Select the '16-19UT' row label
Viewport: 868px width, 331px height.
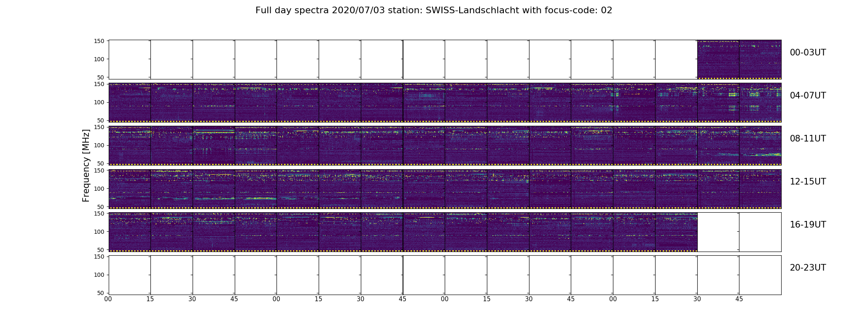point(808,225)
